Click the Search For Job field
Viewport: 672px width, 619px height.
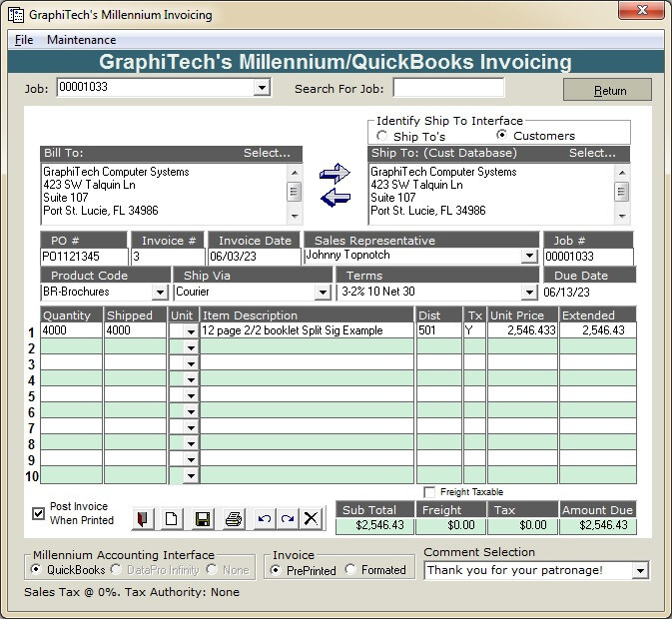448,88
